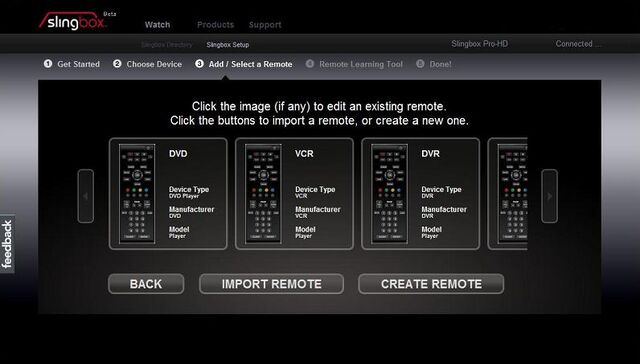Click the VCR remote image
640x364 pixels.
[x=263, y=194]
